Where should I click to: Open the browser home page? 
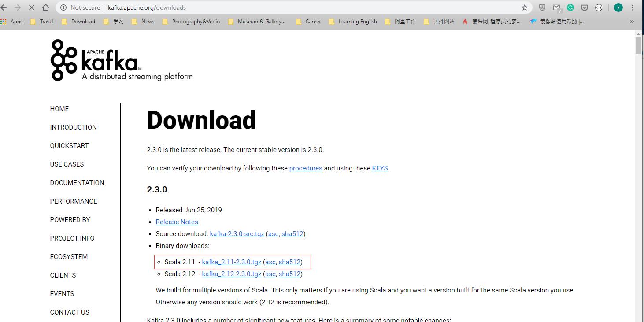pos(46,7)
